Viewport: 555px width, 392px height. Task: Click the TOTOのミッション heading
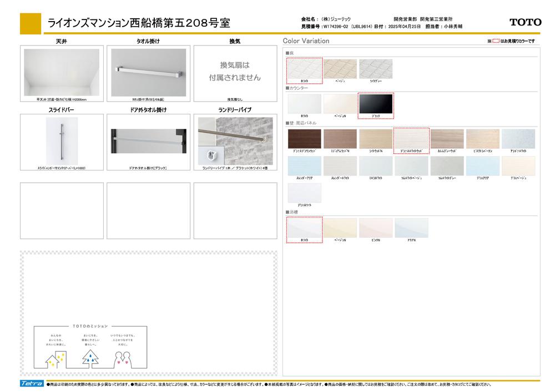[90, 326]
